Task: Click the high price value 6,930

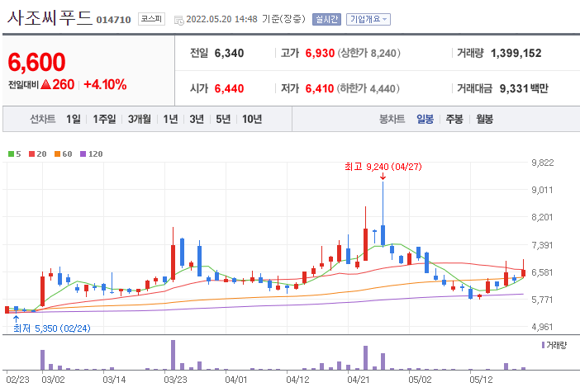Action: (320, 53)
